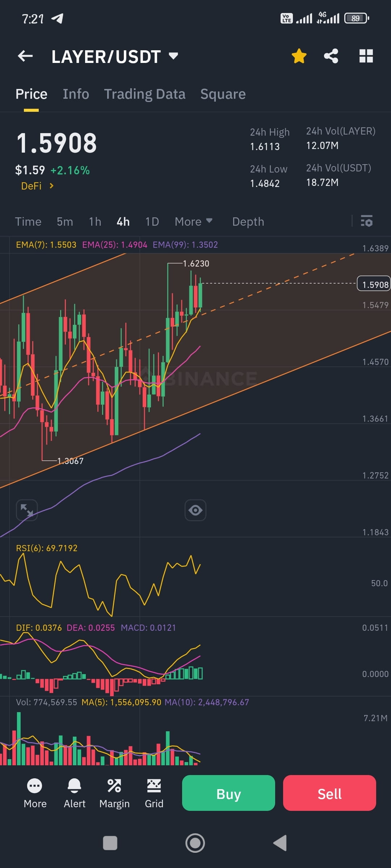Go back with the top-left arrow
Screen dimensions: 391x868
click(25, 56)
